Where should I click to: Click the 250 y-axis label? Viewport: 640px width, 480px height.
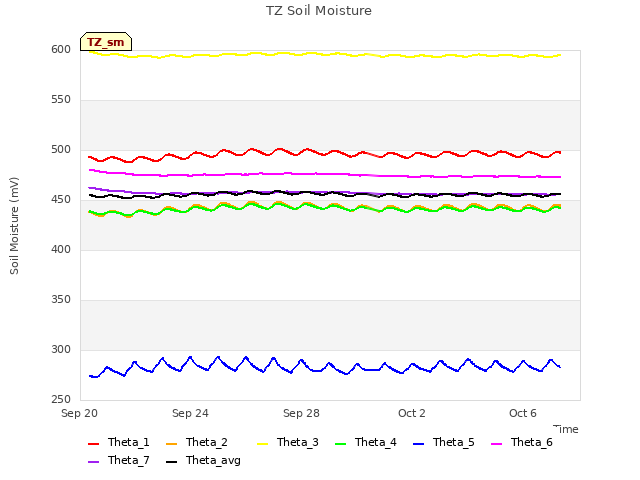[x=61, y=400]
